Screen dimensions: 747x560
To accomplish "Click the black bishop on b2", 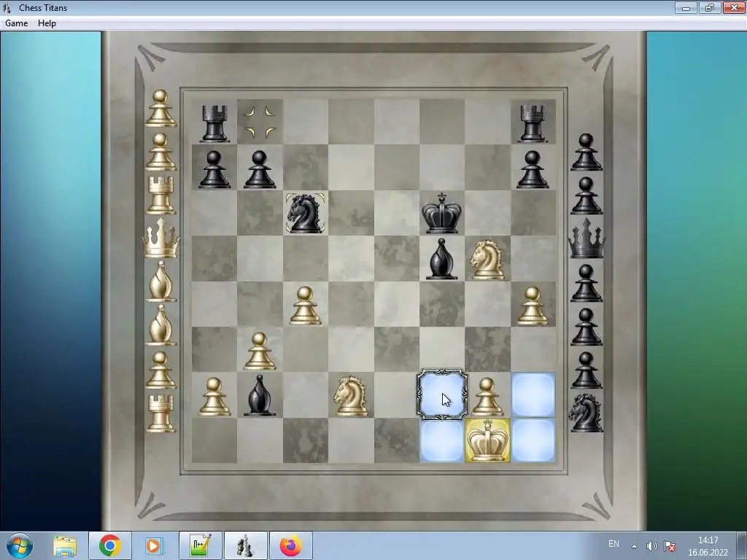I will (x=260, y=395).
